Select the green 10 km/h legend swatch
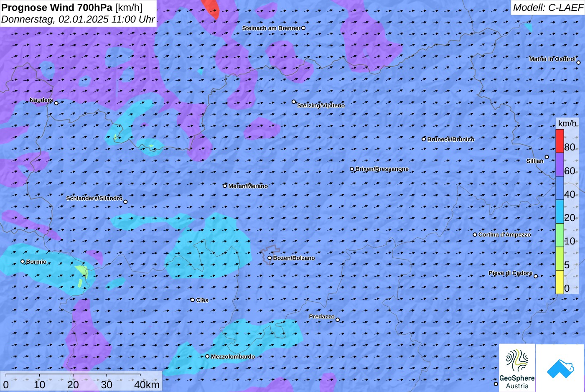585x392 pixels. coord(560,235)
